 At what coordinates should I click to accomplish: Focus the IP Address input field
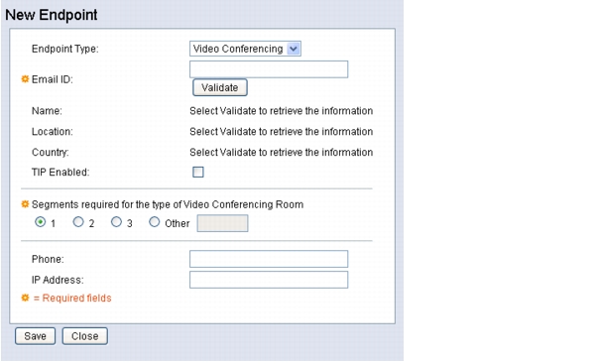(x=269, y=280)
